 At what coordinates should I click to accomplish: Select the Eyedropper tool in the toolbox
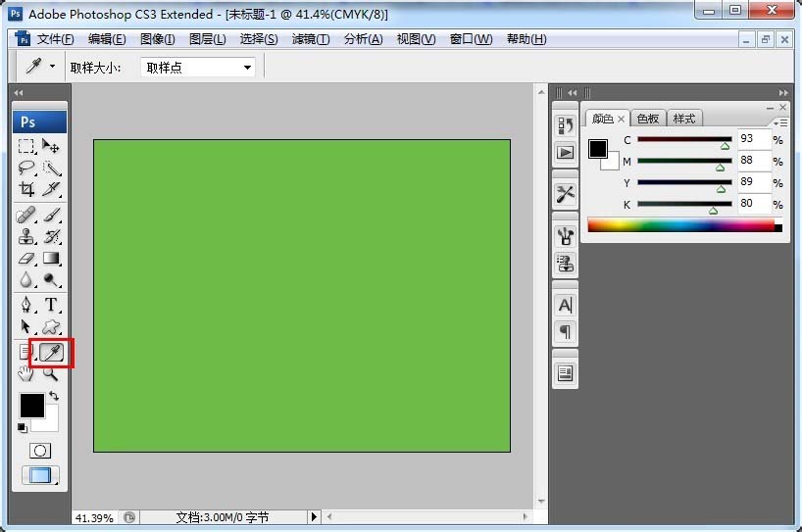pyautogui.click(x=51, y=352)
